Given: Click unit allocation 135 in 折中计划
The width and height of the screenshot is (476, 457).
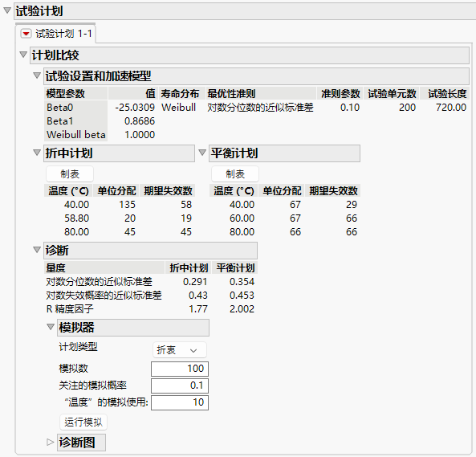Looking at the screenshot, I should click(127, 204).
